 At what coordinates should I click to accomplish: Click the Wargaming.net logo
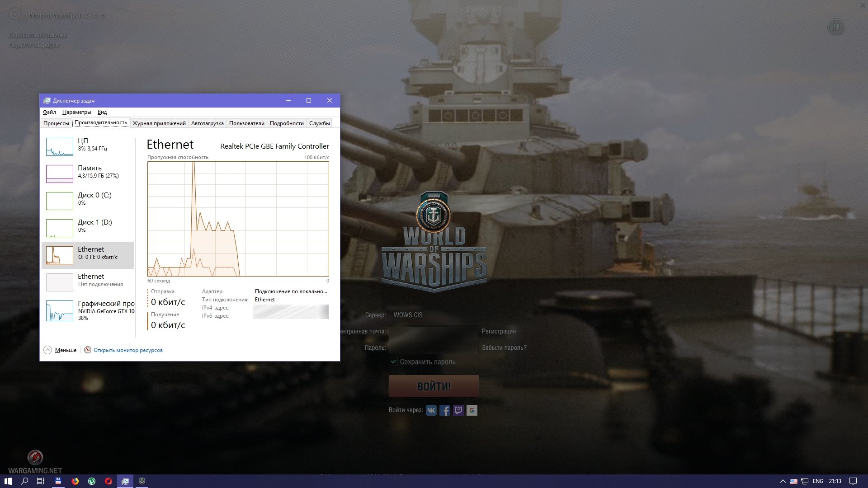(35, 462)
